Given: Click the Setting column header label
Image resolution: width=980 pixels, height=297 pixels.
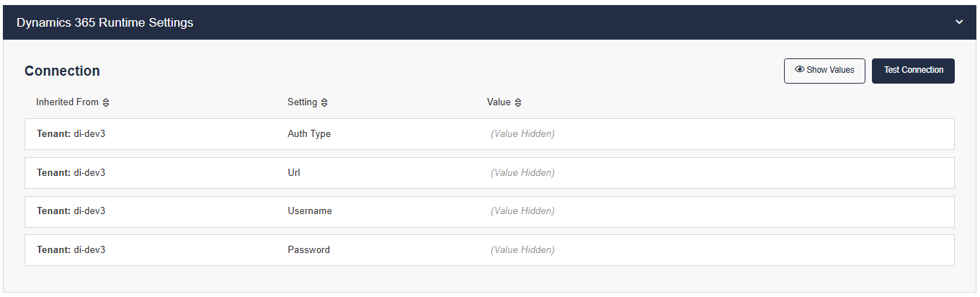Looking at the screenshot, I should (302, 102).
